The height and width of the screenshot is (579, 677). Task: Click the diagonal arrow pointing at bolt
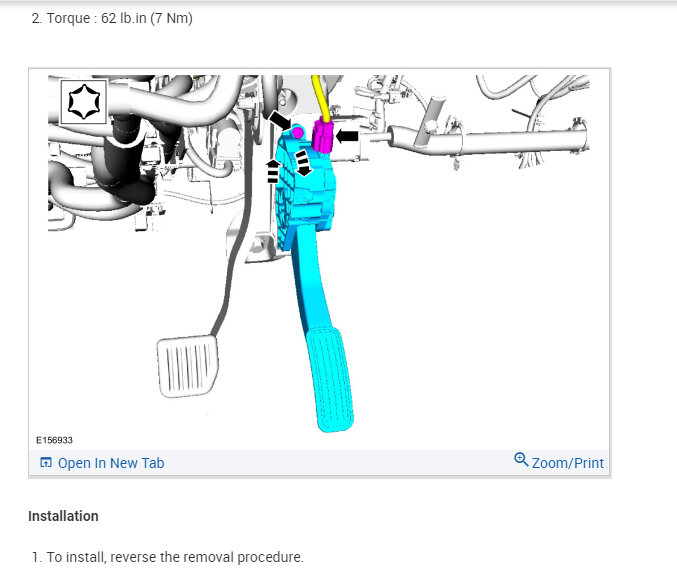pyautogui.click(x=279, y=120)
